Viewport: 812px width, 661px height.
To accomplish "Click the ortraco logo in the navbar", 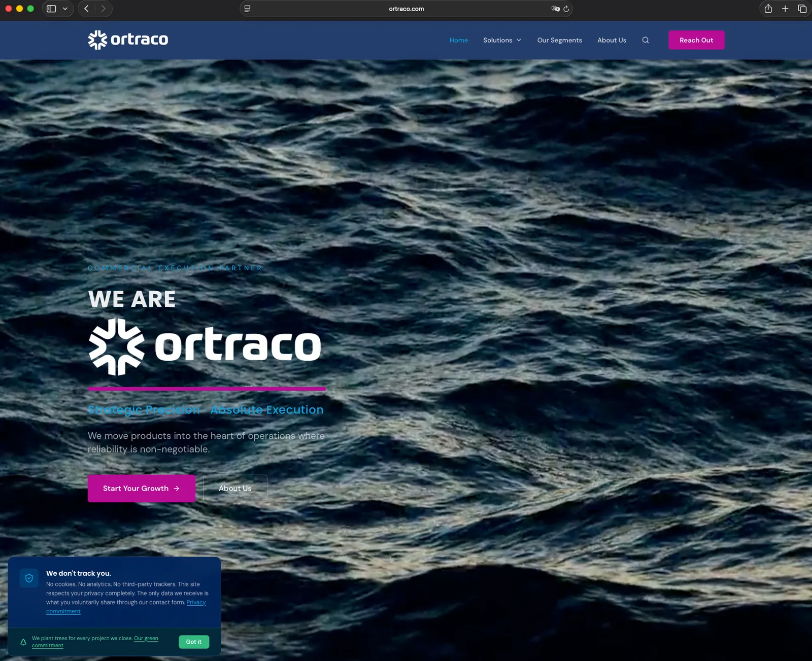I will point(128,40).
